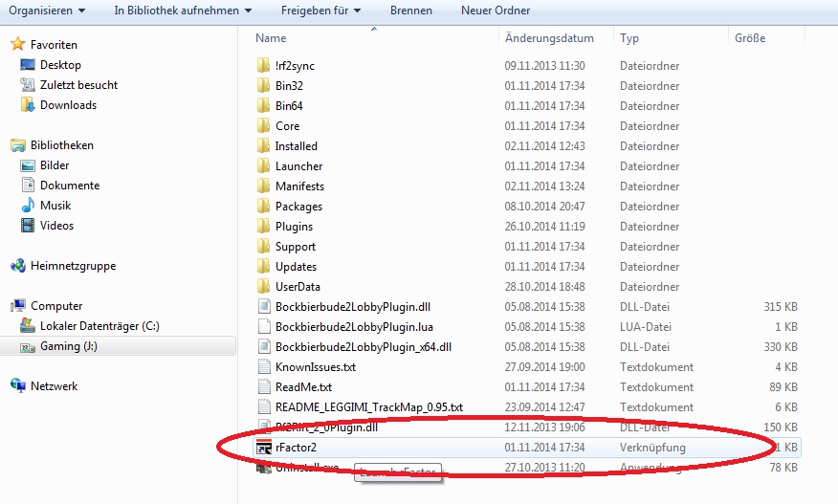Sort files by the Name column header
This screenshot has height=504, width=838.
[272, 38]
